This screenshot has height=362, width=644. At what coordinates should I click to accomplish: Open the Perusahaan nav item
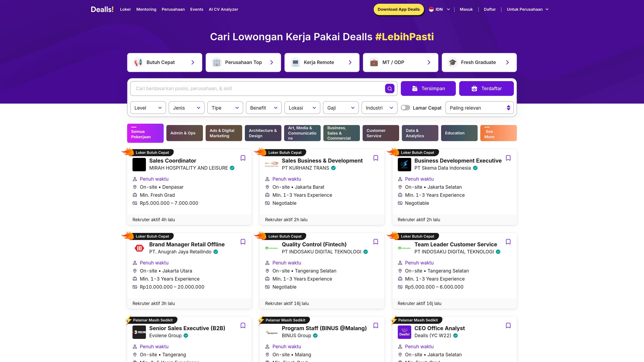click(x=173, y=9)
